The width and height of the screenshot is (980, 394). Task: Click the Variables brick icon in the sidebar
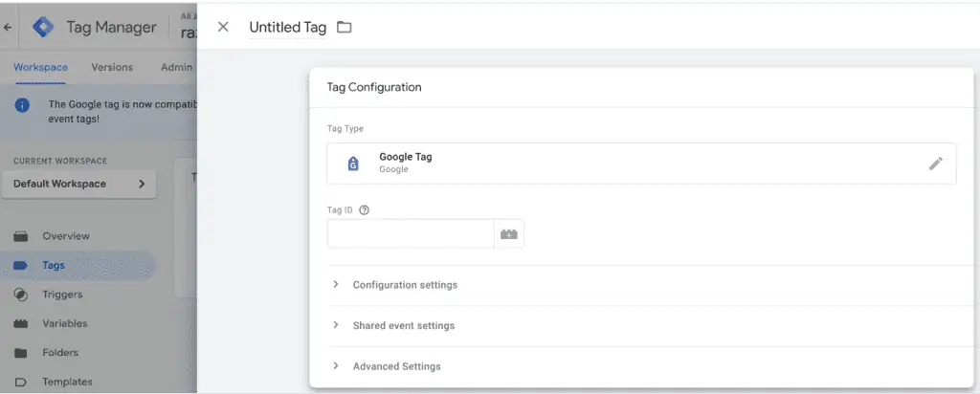21,323
